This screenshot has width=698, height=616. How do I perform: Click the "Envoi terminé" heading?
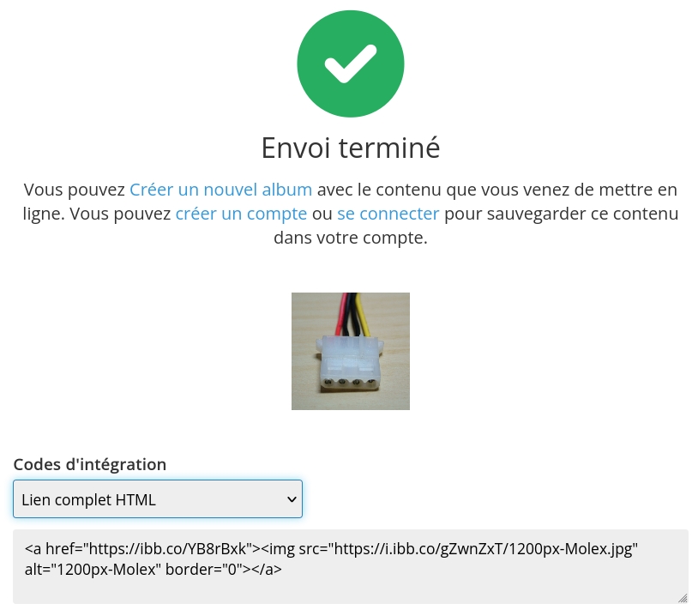350,148
